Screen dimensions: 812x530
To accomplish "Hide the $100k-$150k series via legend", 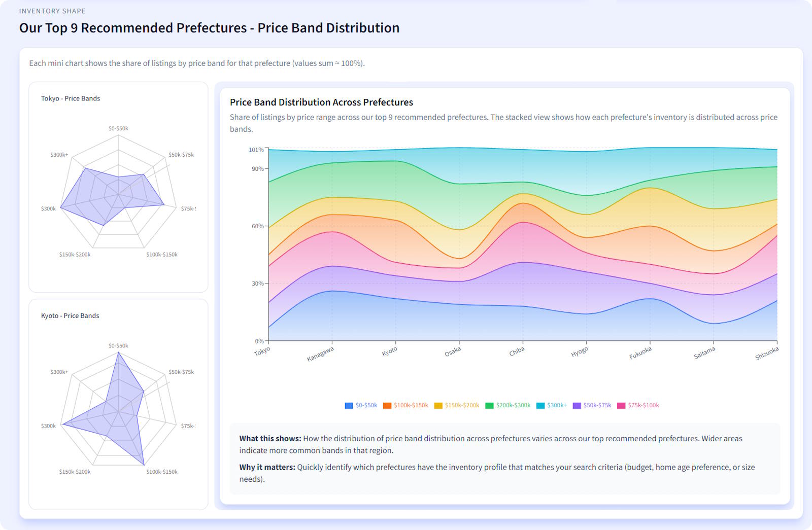I will 405,405.
